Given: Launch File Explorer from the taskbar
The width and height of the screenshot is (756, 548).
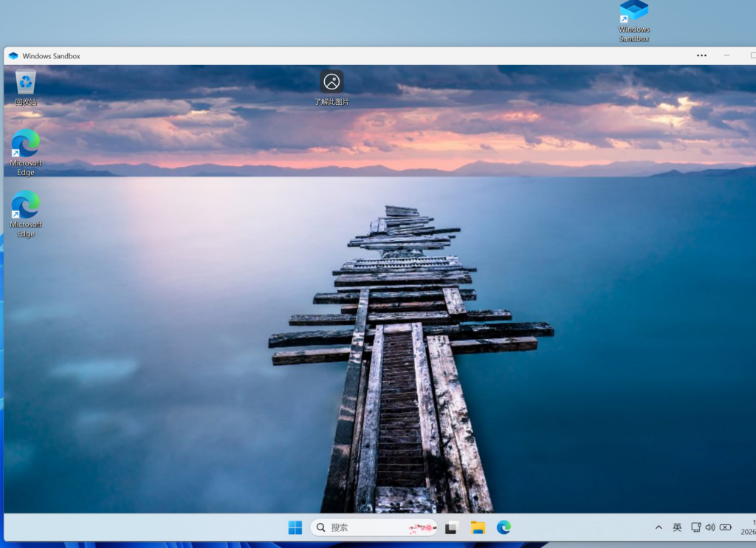Looking at the screenshot, I should pyautogui.click(x=478, y=527).
